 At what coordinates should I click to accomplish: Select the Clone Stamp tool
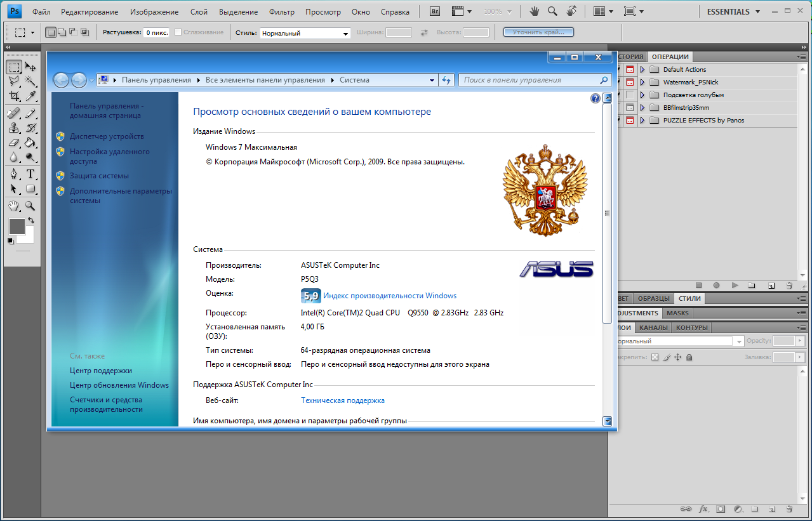tap(14, 128)
